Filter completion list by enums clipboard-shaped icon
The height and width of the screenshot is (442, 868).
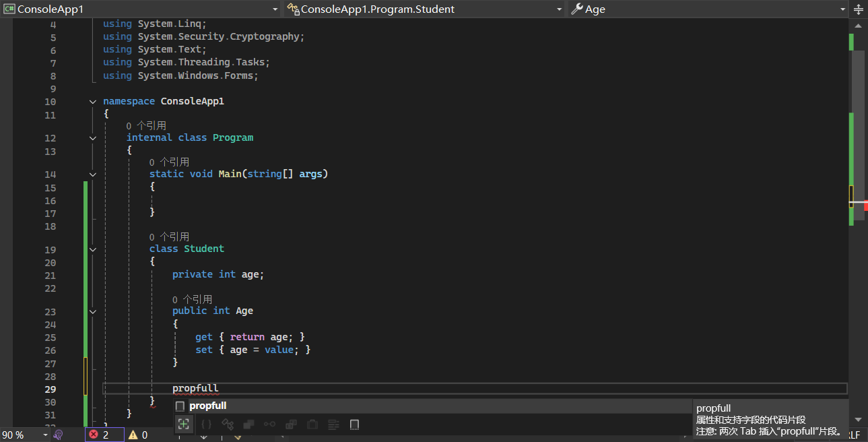tap(312, 424)
